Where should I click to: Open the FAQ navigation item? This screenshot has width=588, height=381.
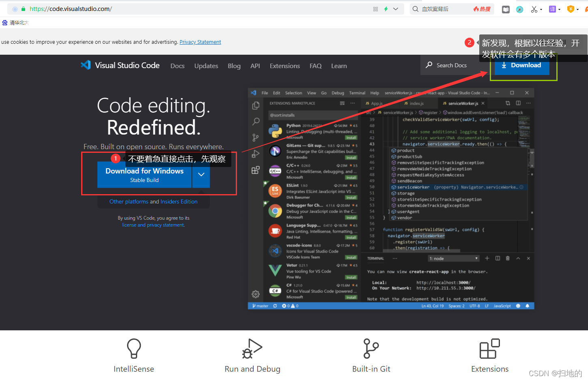pyautogui.click(x=316, y=66)
